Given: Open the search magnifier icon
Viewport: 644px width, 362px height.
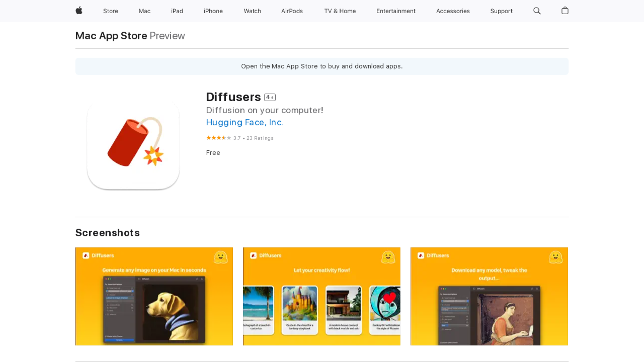Looking at the screenshot, I should click(x=537, y=11).
